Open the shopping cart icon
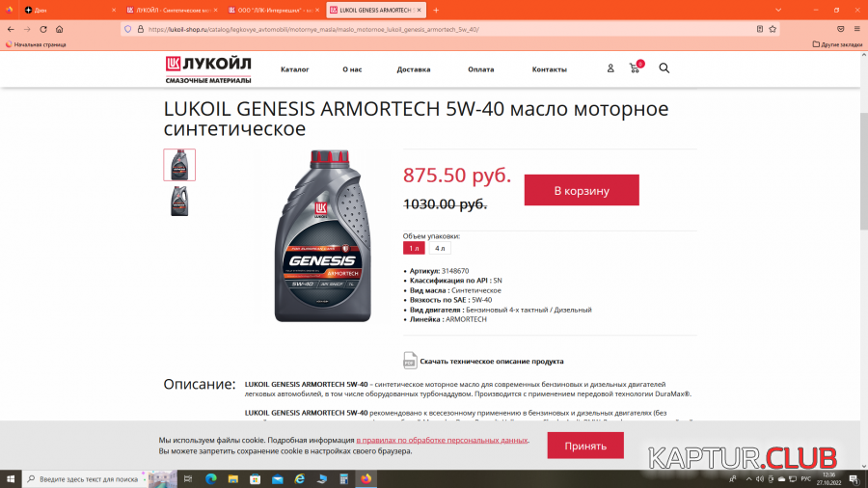Image resolution: width=868 pixels, height=488 pixels. [x=636, y=68]
